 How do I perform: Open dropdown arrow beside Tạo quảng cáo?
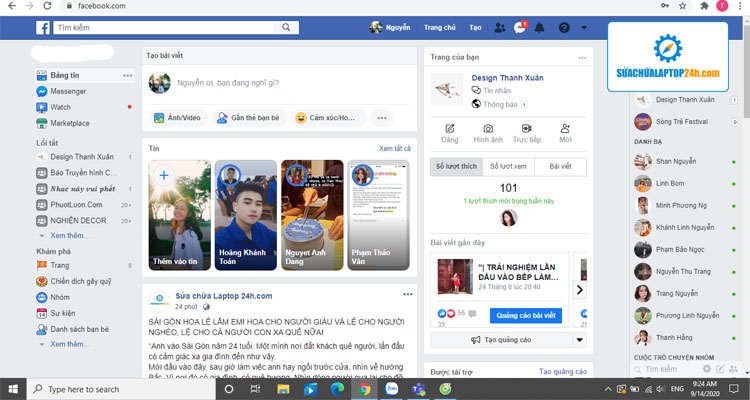(578, 340)
